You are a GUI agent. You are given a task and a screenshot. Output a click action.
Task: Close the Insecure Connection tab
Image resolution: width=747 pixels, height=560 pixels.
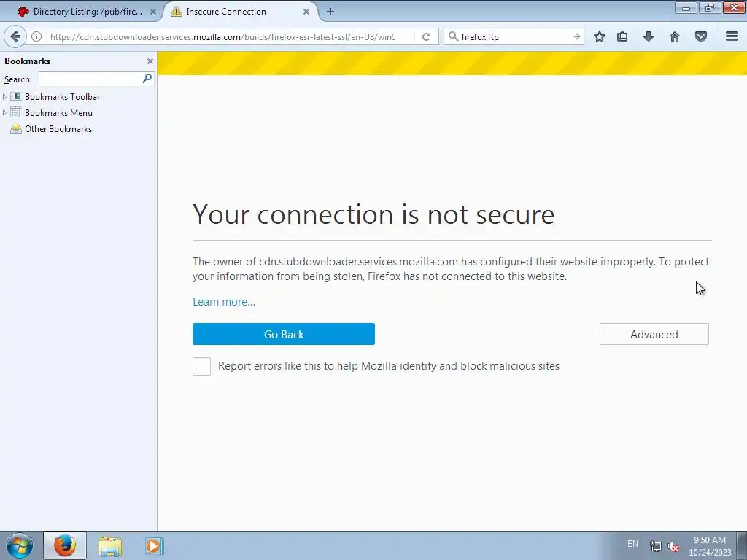[x=306, y=12]
